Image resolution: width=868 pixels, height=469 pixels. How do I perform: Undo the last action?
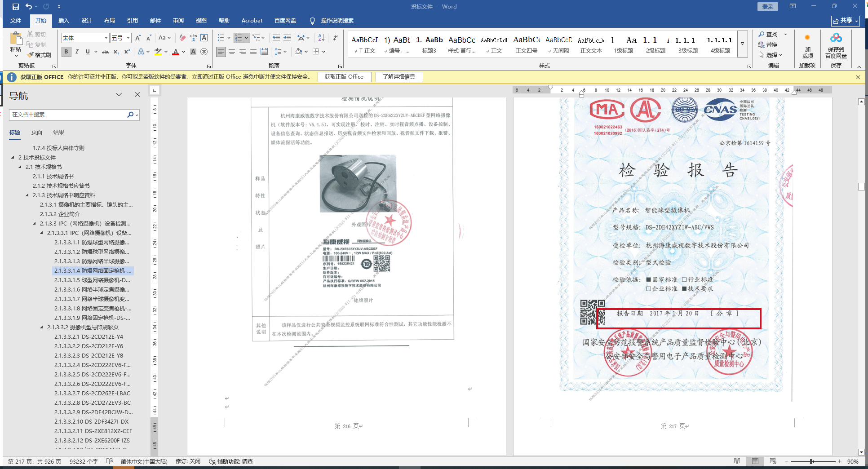click(x=29, y=7)
